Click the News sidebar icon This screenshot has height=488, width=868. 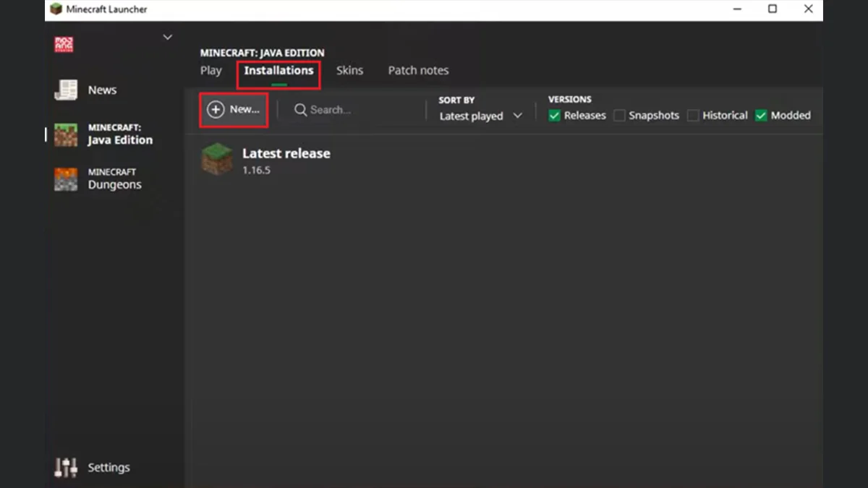65,90
